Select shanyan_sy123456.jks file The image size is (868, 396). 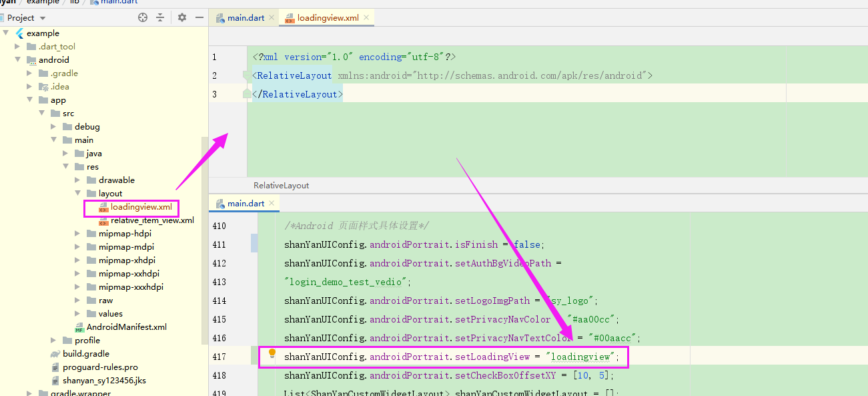(104, 381)
